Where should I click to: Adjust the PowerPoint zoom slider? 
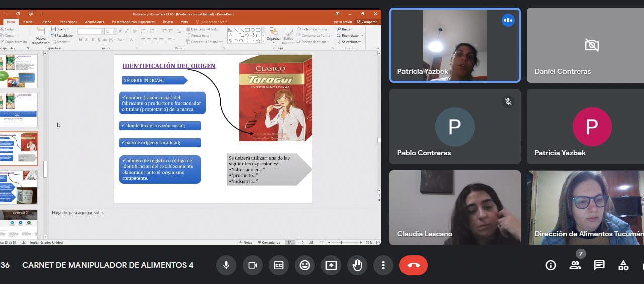tap(342, 242)
